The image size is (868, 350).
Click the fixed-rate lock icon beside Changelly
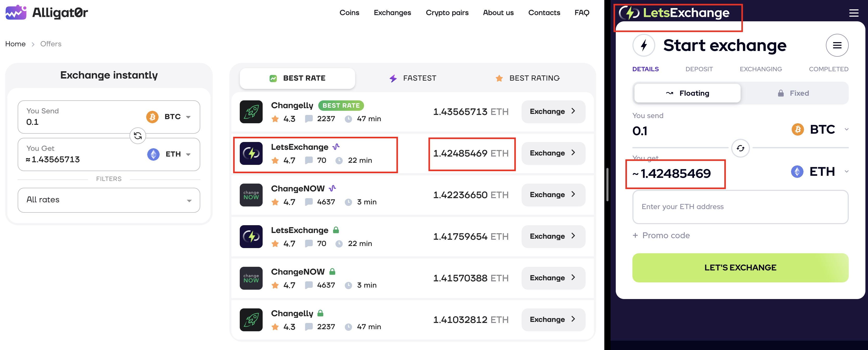tap(320, 313)
